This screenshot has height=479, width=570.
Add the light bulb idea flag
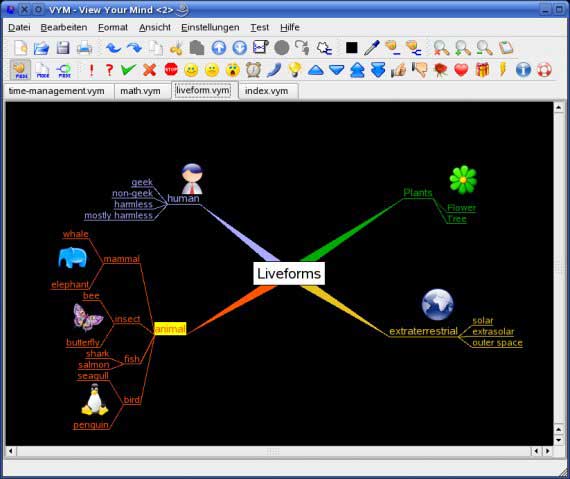(294, 69)
